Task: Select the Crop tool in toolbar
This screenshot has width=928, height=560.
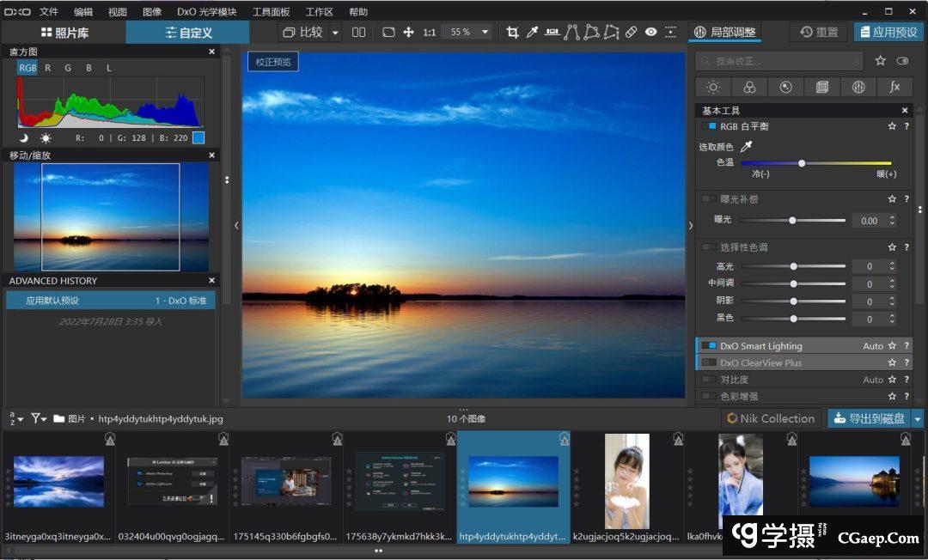Action: (x=513, y=32)
